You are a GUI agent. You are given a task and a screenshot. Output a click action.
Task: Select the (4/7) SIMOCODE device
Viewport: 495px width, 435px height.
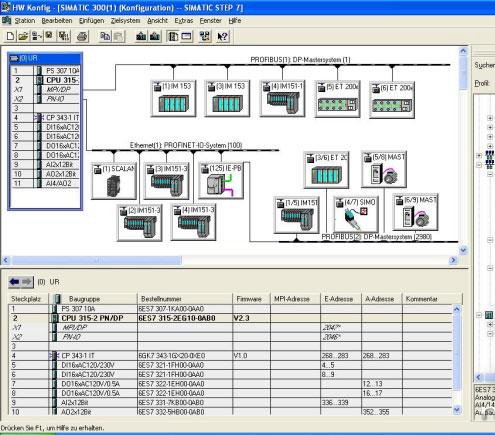(x=356, y=214)
